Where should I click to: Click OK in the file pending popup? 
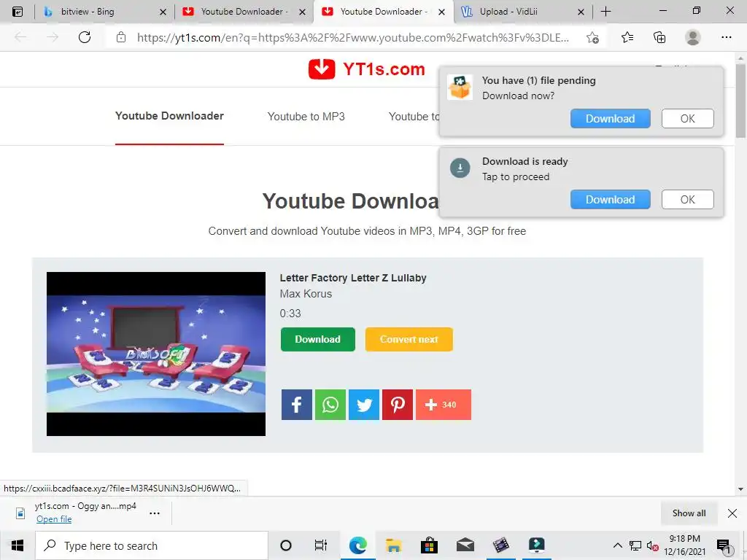687,119
